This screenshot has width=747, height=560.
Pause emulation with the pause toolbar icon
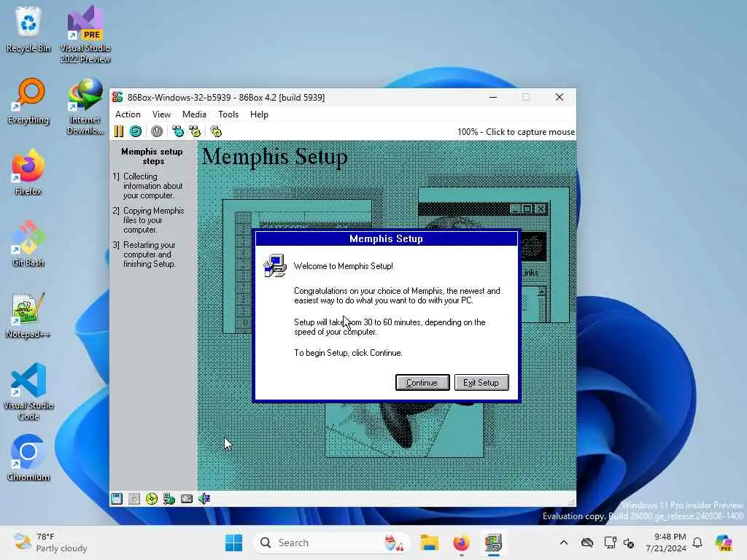click(119, 131)
